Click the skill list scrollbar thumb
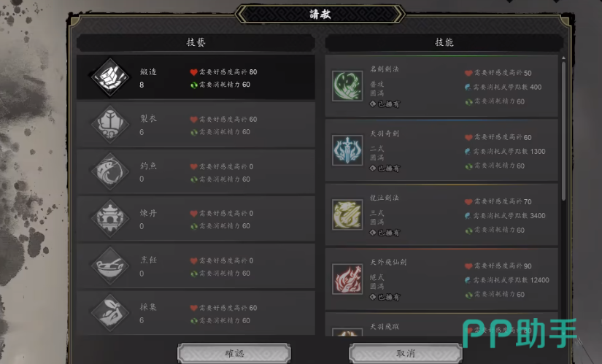This screenshot has width=602, height=364. click(x=563, y=131)
